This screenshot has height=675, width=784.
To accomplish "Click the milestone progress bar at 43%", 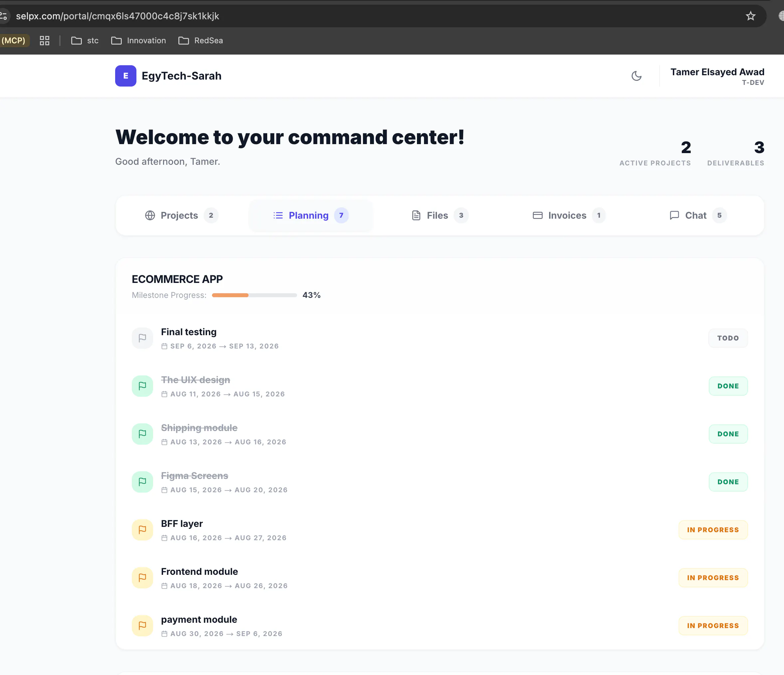I will [x=254, y=295].
